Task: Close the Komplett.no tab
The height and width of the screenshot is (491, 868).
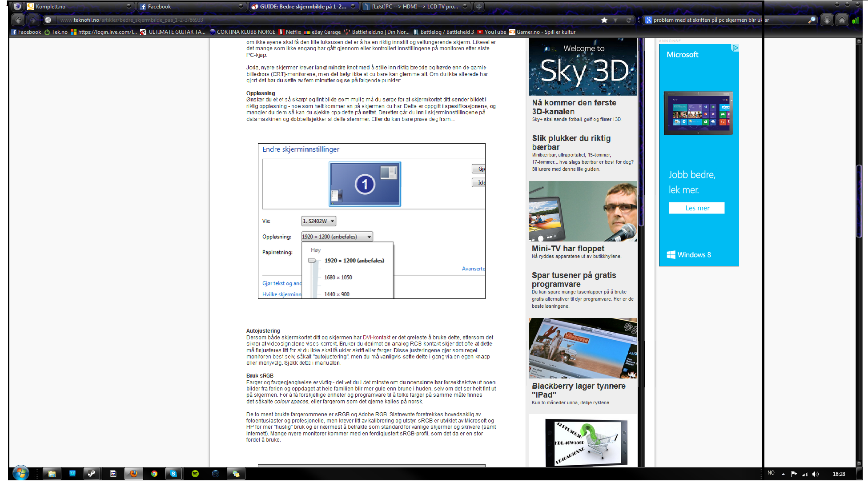Action: pyautogui.click(x=129, y=6)
